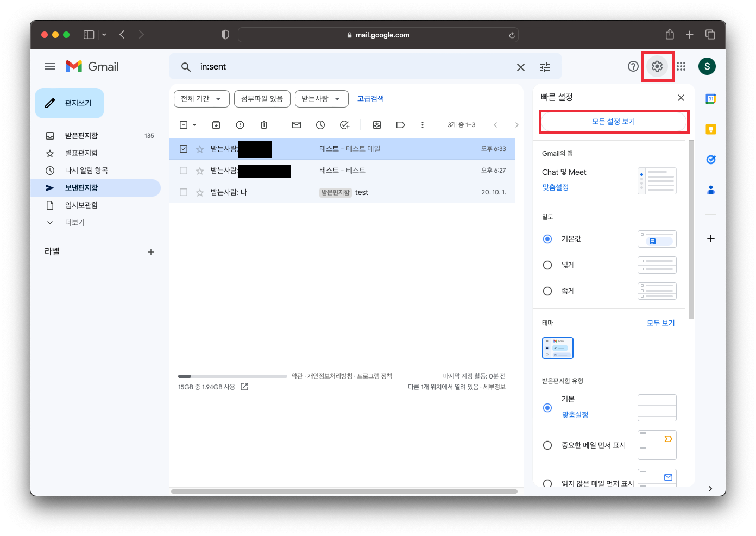Clear the in:sent search with X
The width and height of the screenshot is (756, 536).
coord(521,67)
